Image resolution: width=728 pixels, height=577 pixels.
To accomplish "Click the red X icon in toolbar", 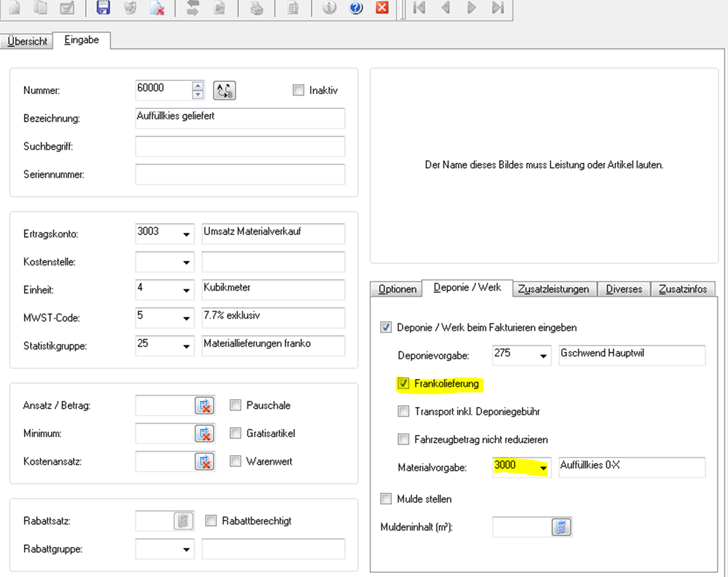I will point(382,8).
